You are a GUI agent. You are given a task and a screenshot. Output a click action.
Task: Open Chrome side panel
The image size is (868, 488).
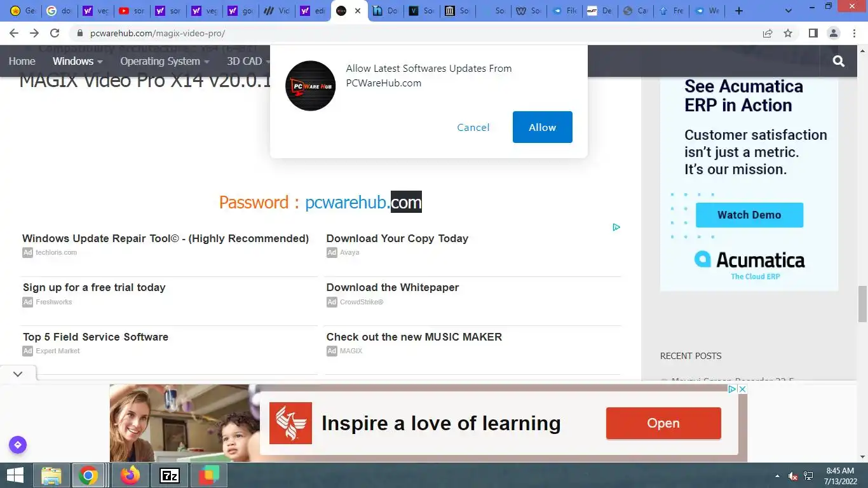click(813, 33)
